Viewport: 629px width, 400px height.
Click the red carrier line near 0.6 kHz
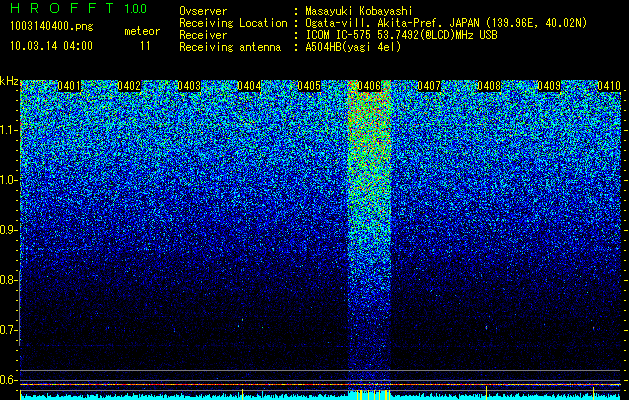click(x=321, y=385)
